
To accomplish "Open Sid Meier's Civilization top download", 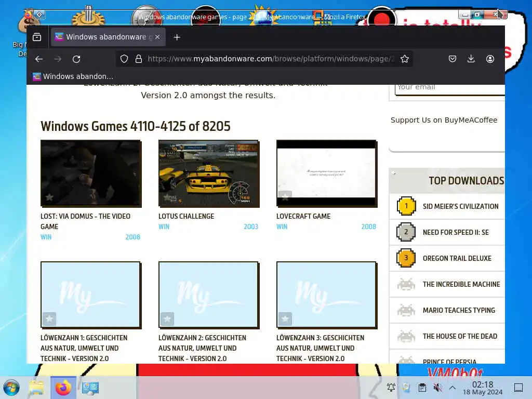I will [460, 206].
